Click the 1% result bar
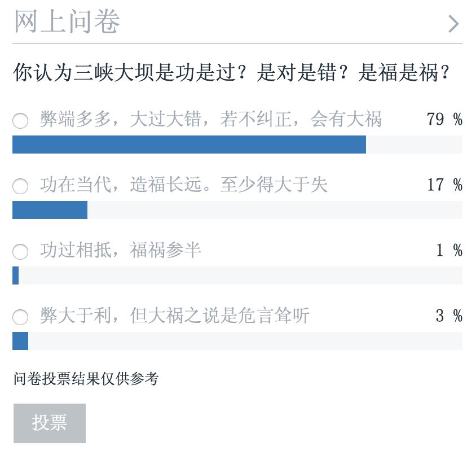476x455 pixels. [x=16, y=275]
